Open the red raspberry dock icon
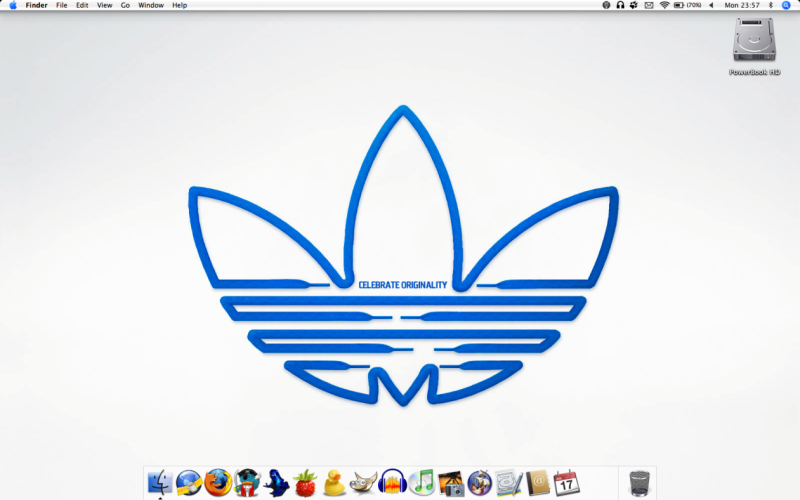 (x=305, y=483)
